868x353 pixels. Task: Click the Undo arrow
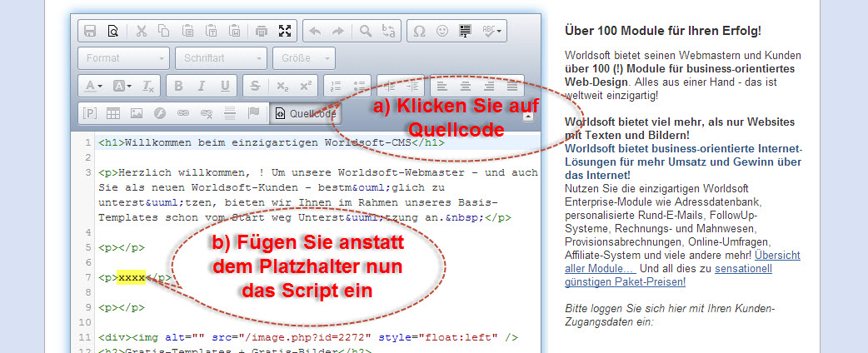315,31
